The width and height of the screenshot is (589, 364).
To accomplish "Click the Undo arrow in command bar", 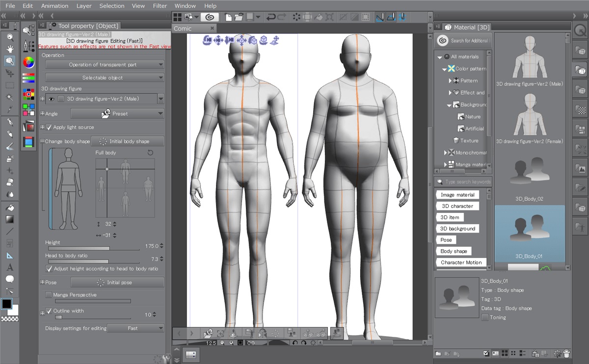I will point(270,17).
